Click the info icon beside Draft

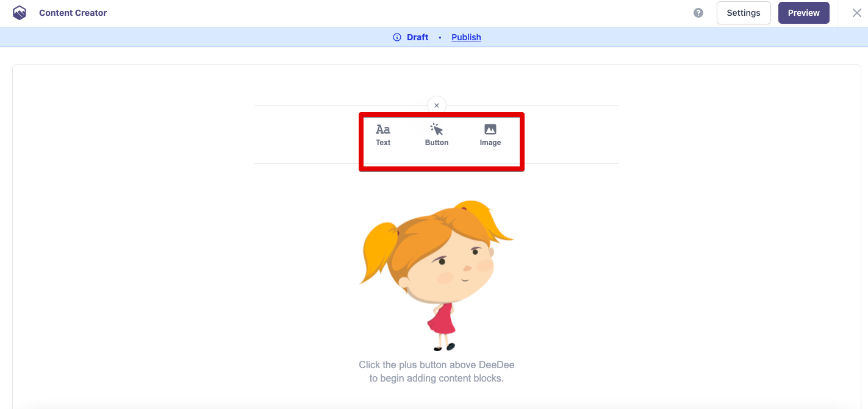point(397,37)
